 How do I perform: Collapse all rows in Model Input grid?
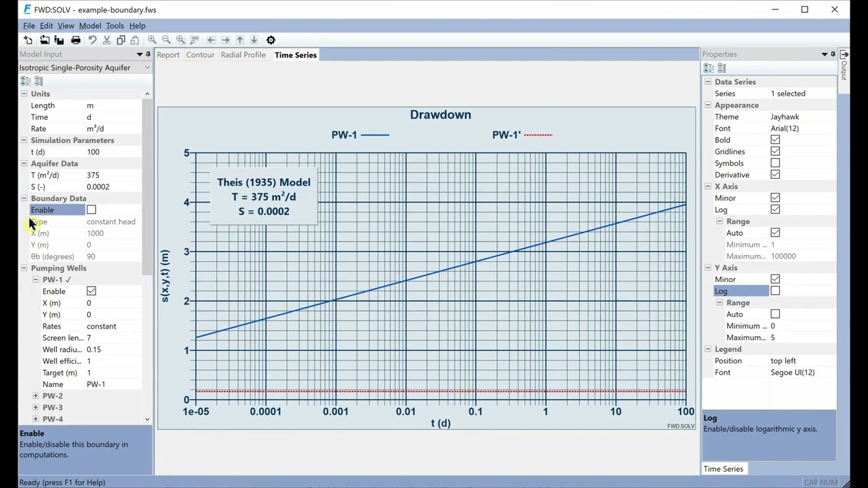click(39, 81)
